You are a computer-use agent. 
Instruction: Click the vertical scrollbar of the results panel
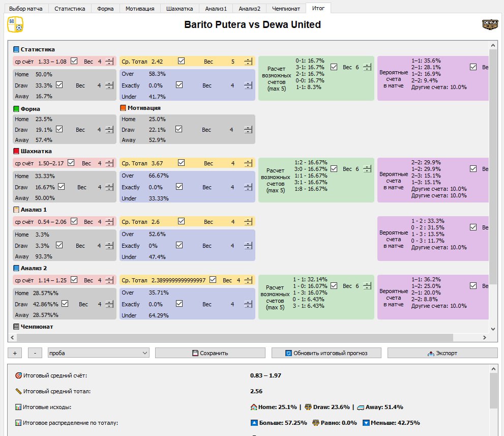click(x=493, y=391)
